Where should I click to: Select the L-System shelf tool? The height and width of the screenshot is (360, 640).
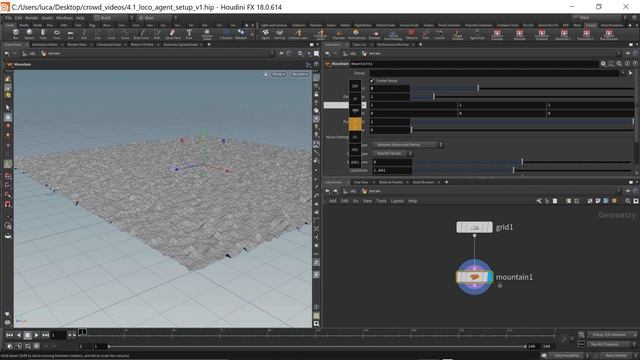(226, 33)
